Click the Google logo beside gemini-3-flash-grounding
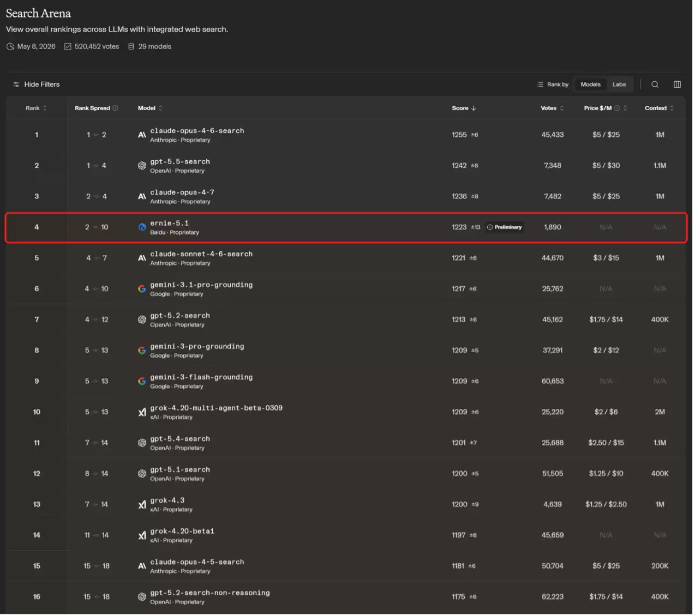Image resolution: width=695 pixels, height=616 pixels. [142, 382]
